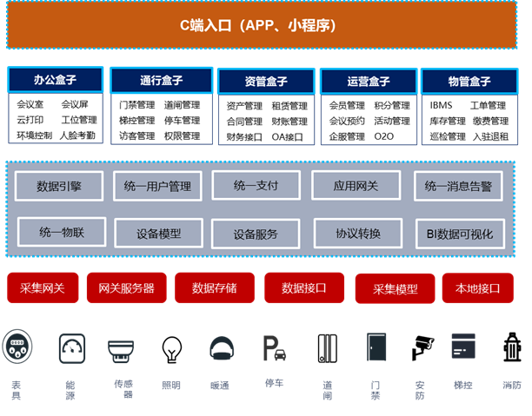Click the 传感器 smoke sensor icon
Image resolution: width=532 pixels, height=416 pixels.
(x=122, y=350)
